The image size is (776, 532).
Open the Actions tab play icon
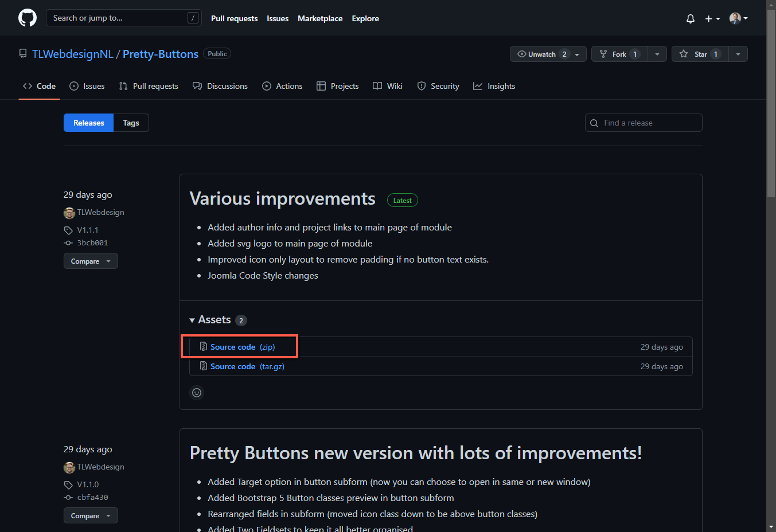tap(266, 85)
